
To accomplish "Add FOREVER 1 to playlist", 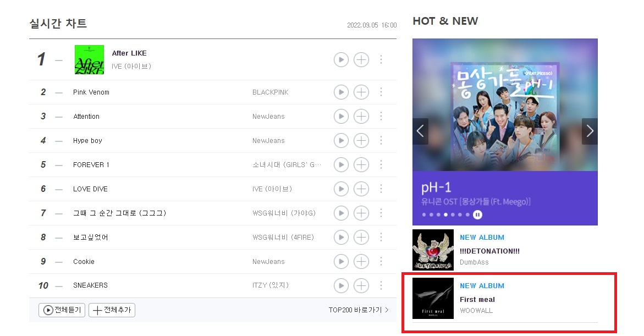I will pos(361,165).
